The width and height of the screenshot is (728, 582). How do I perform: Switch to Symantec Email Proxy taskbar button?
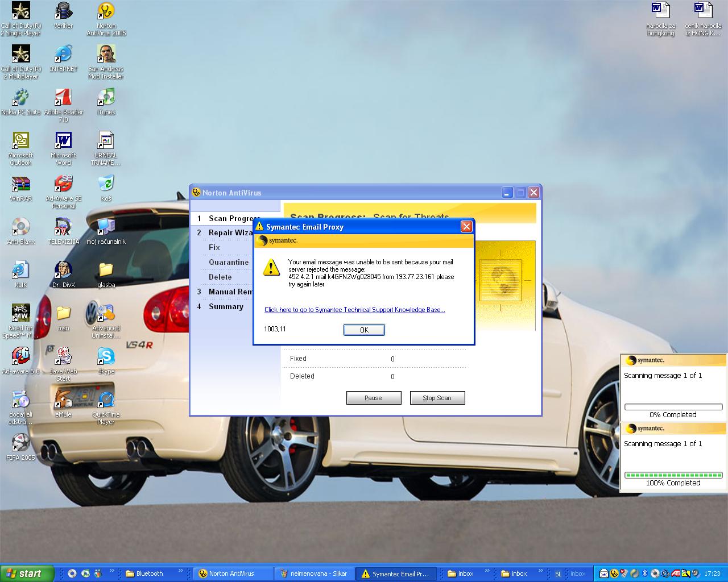tap(396, 573)
